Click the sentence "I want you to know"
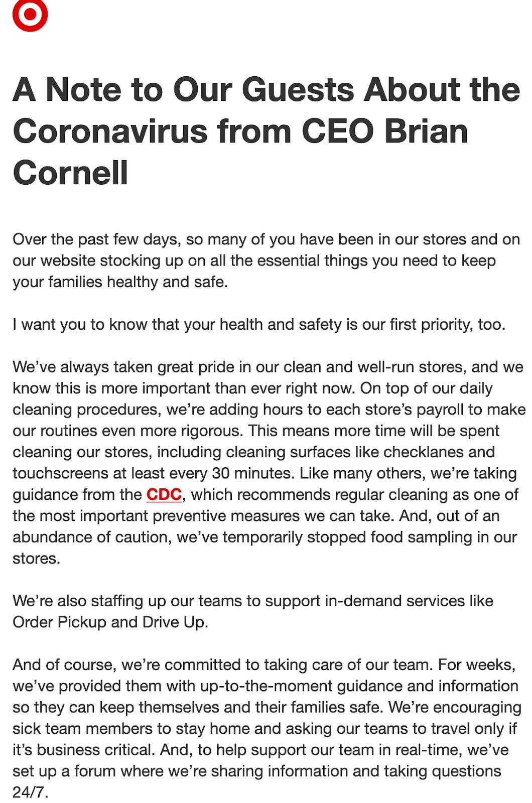This screenshot has height=803, width=532. click(259, 325)
